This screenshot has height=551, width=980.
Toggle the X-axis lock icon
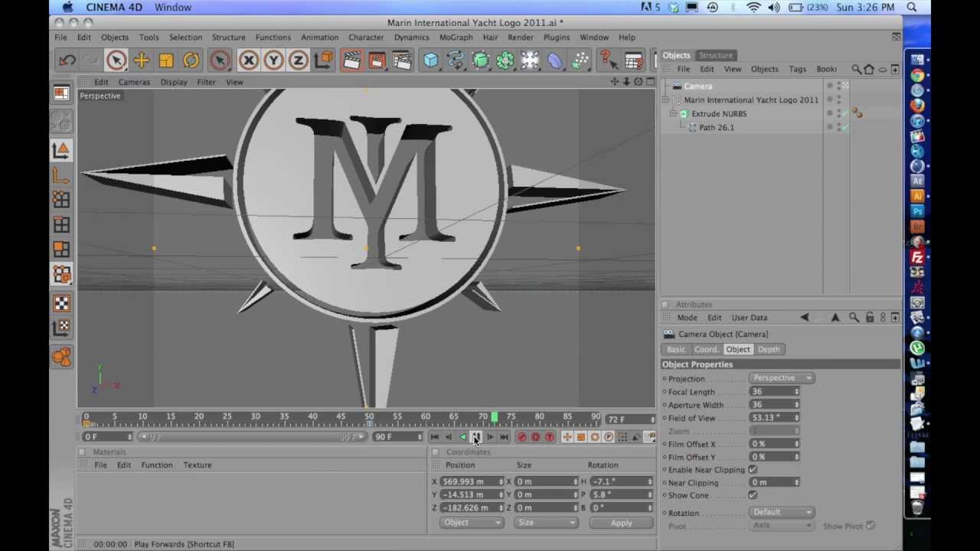click(248, 60)
